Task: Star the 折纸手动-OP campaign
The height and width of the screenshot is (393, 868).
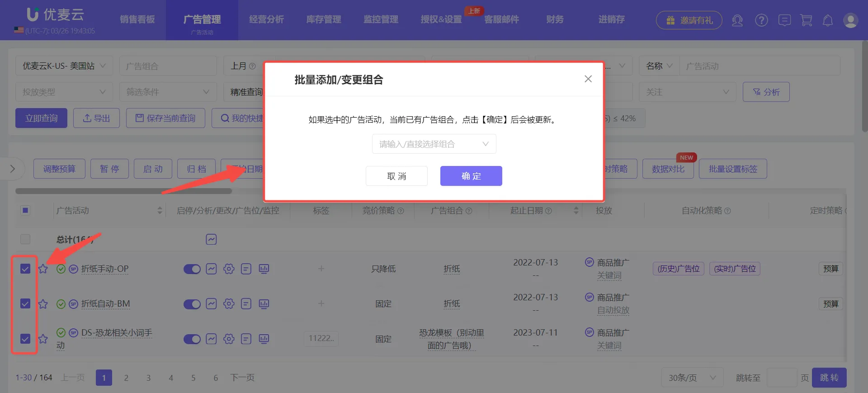Action: [x=43, y=269]
